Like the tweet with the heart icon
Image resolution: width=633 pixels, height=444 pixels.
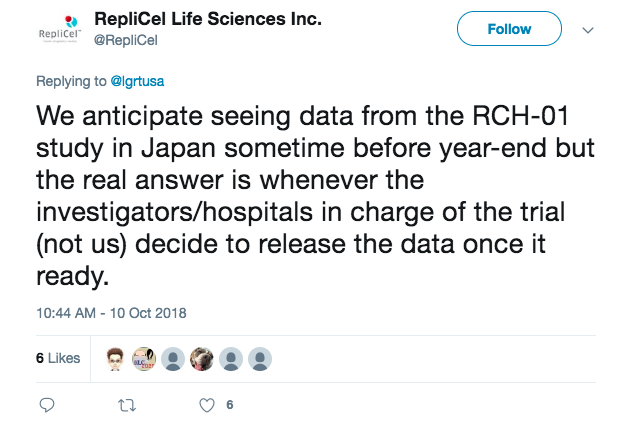tap(207, 405)
